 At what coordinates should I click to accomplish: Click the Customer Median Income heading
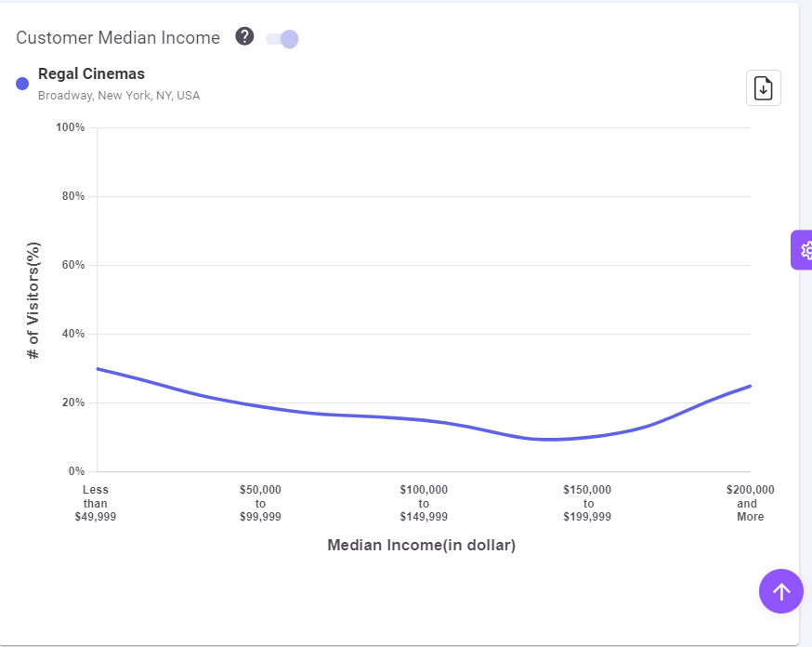[118, 38]
